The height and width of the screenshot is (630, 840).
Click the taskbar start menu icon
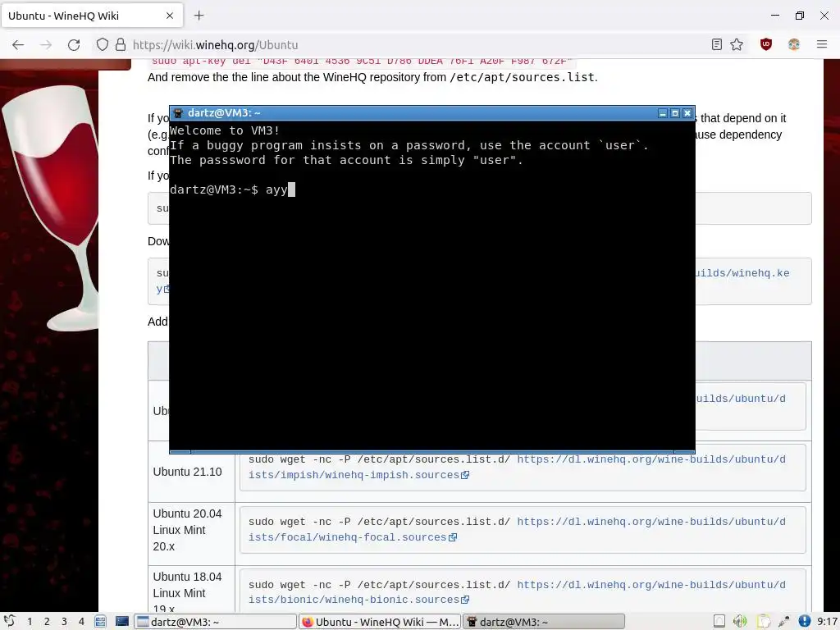pos(9,622)
